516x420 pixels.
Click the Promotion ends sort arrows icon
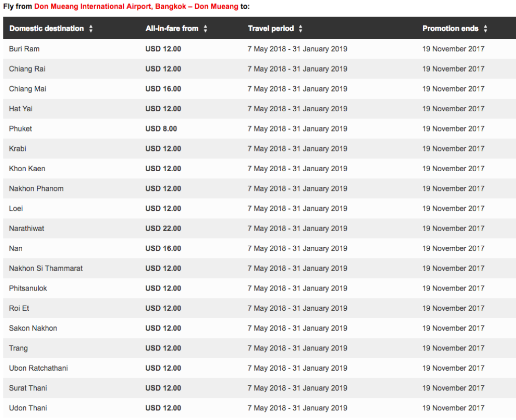485,29
